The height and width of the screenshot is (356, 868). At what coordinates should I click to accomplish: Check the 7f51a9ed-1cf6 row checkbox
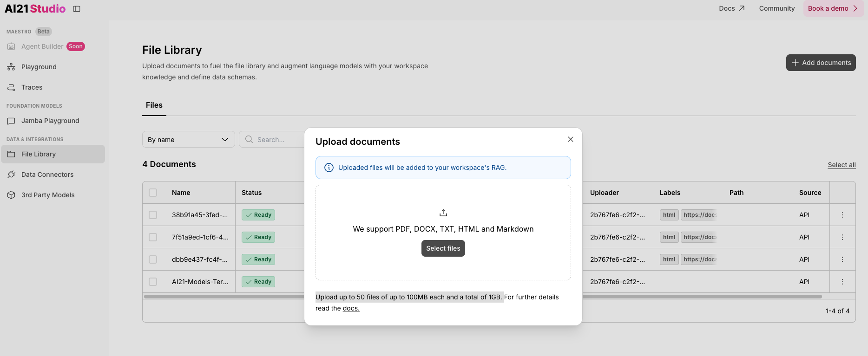[153, 237]
